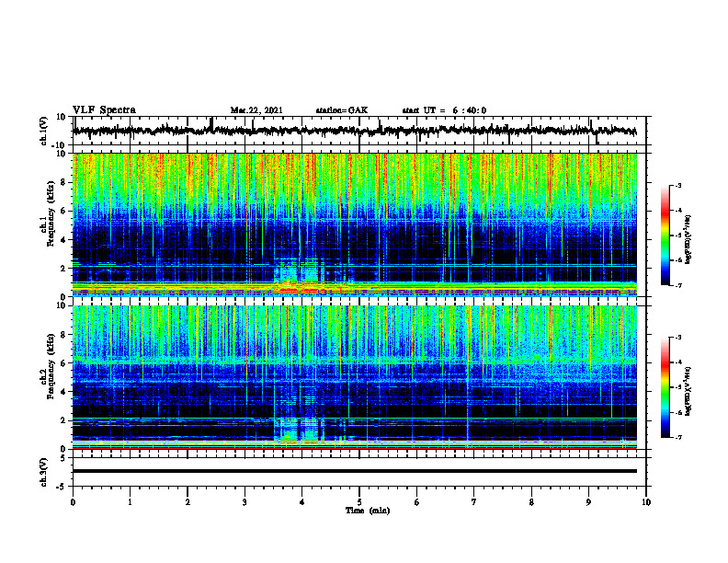The height and width of the screenshot is (563, 728).
Task: Click the "-7" label on lower color bar
Action: coord(678,437)
